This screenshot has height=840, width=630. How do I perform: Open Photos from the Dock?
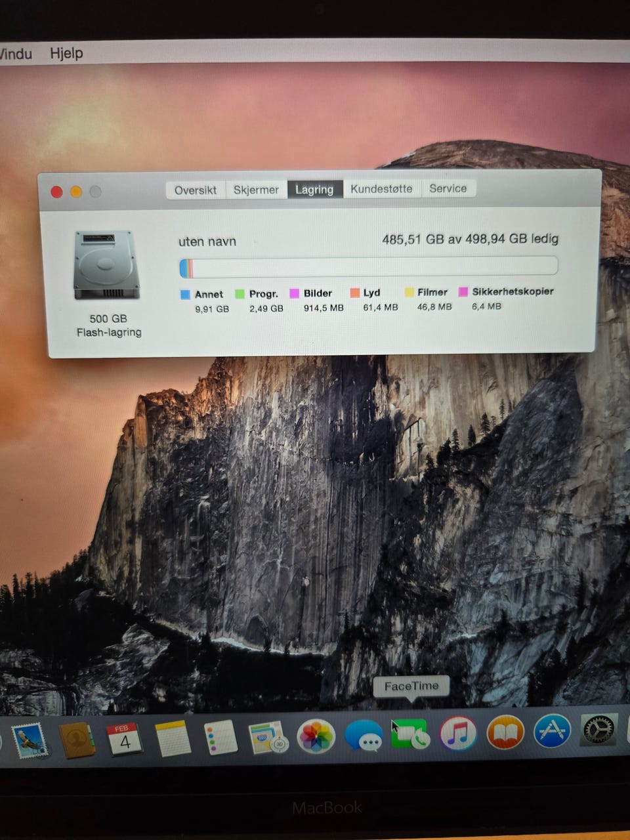point(316,736)
